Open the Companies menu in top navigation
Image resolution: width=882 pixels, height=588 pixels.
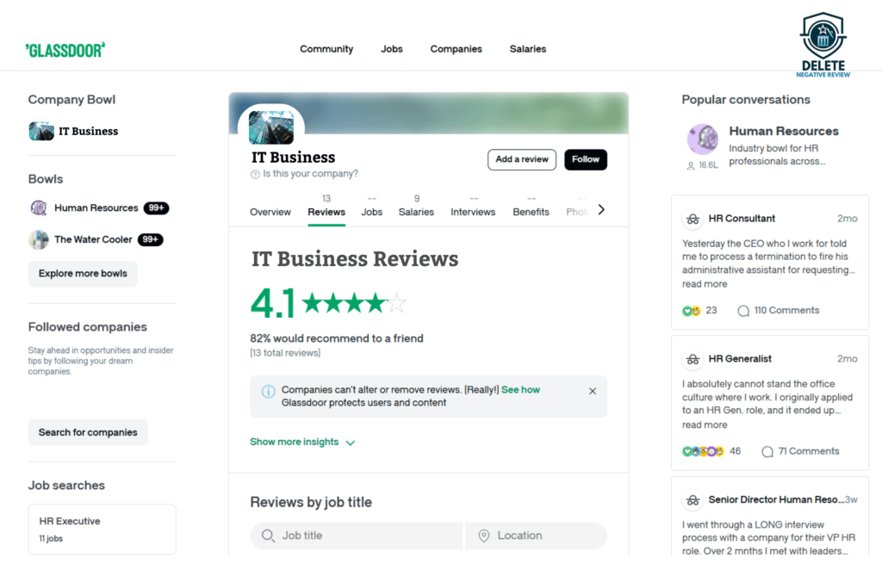pyautogui.click(x=456, y=49)
